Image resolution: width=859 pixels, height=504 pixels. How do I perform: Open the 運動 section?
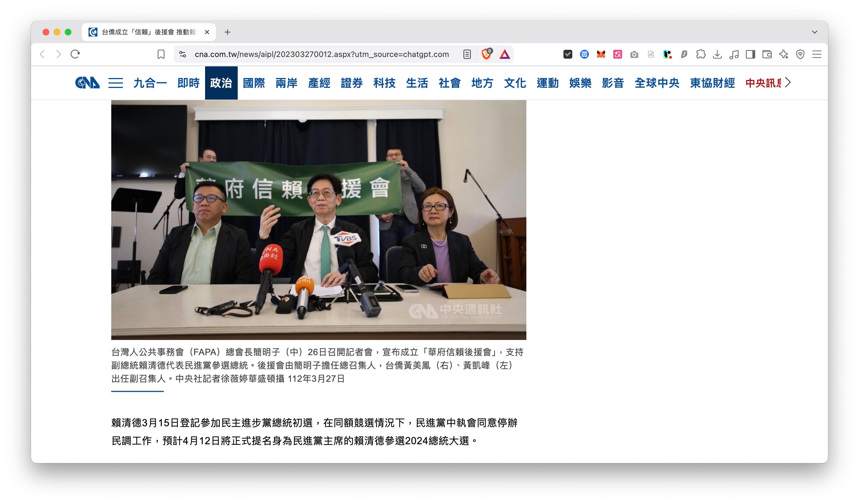(x=547, y=83)
